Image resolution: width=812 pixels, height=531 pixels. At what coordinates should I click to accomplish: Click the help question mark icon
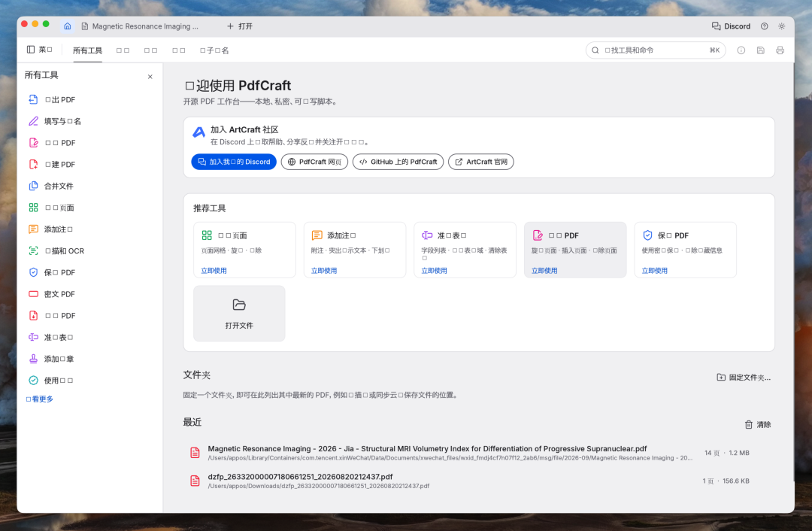[765, 26]
